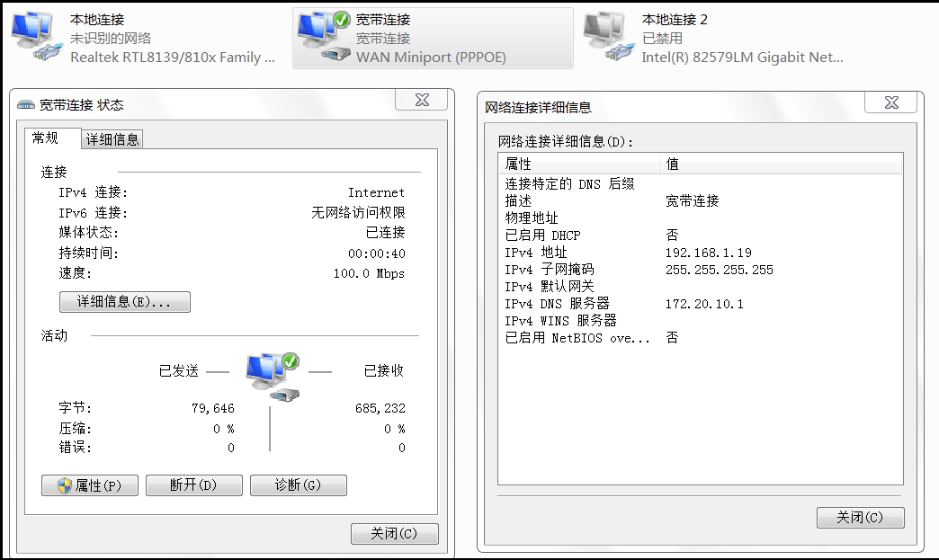Open 属性(P) for the connection
The width and height of the screenshot is (939, 560).
pyautogui.click(x=89, y=484)
